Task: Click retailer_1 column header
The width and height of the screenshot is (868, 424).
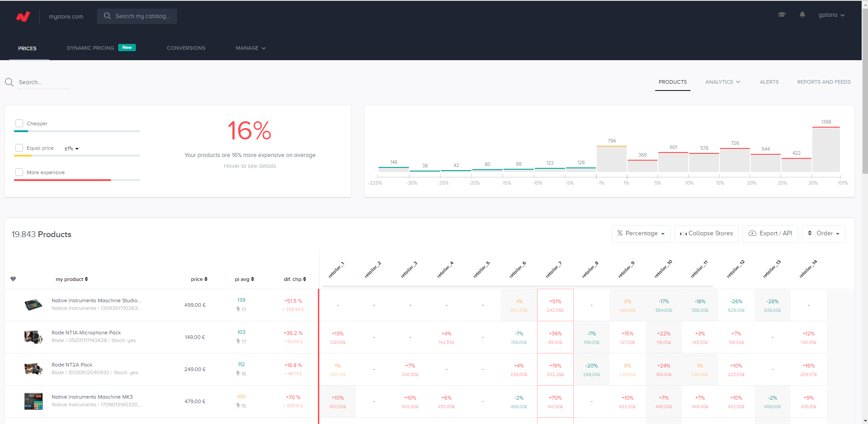Action: [x=336, y=270]
